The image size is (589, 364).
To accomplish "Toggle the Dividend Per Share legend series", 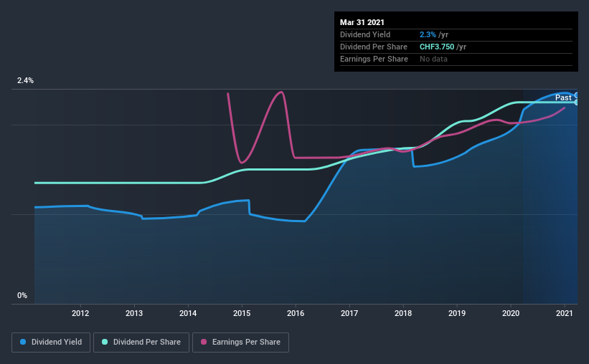I will click(143, 343).
